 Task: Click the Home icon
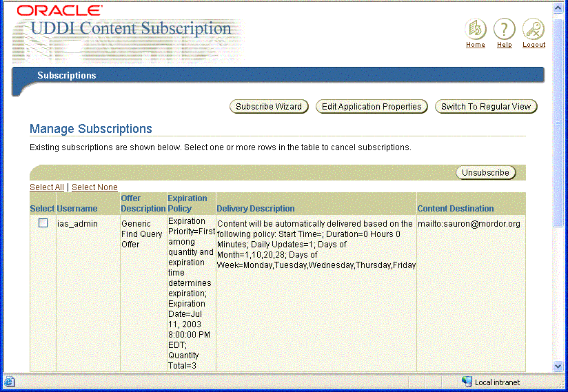point(475,29)
